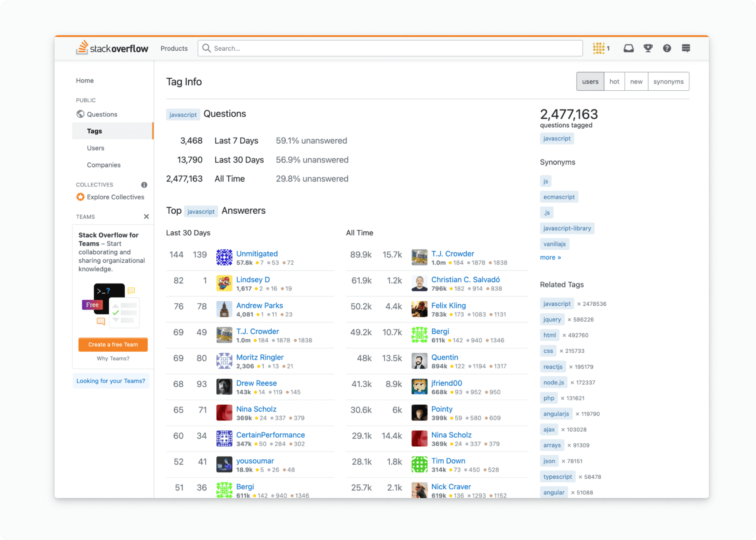This screenshot has width=756, height=540.
Task: Click javascript tag beside Questions heading
Action: (x=183, y=115)
